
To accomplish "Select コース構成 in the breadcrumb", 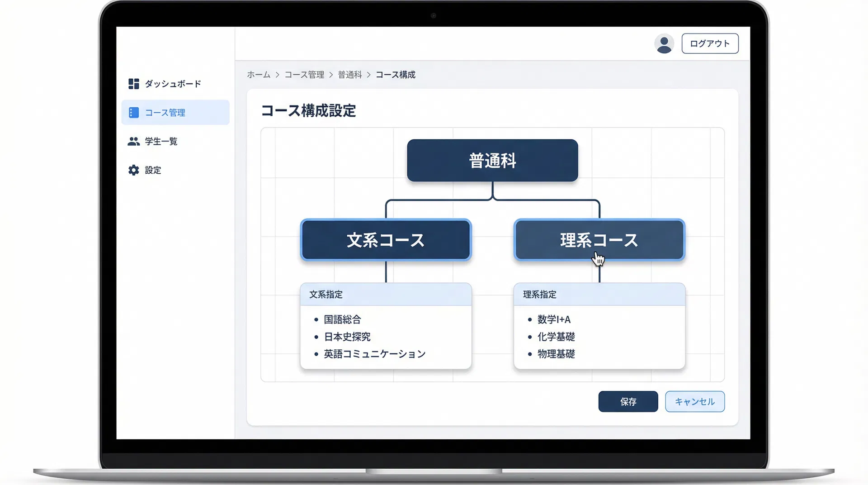I will (x=396, y=75).
